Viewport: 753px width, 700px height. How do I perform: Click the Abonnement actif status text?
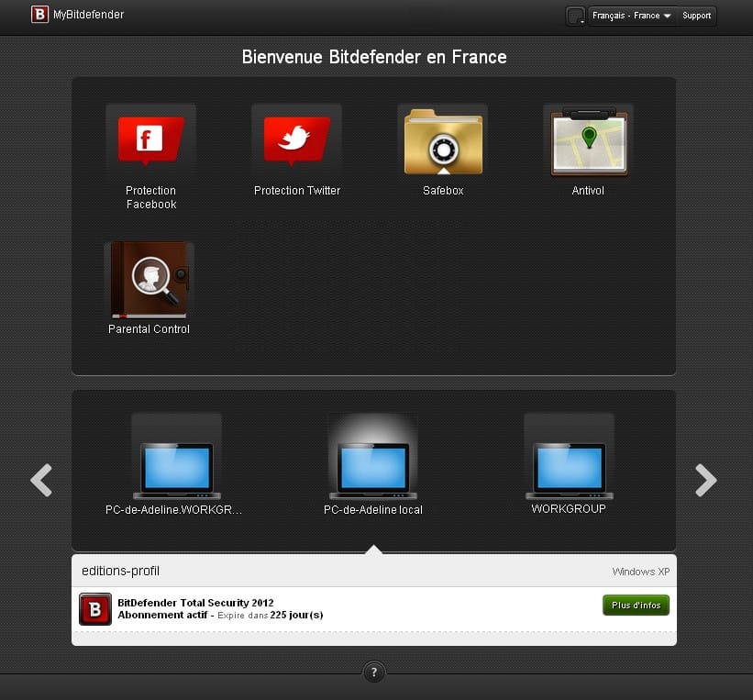click(x=162, y=615)
